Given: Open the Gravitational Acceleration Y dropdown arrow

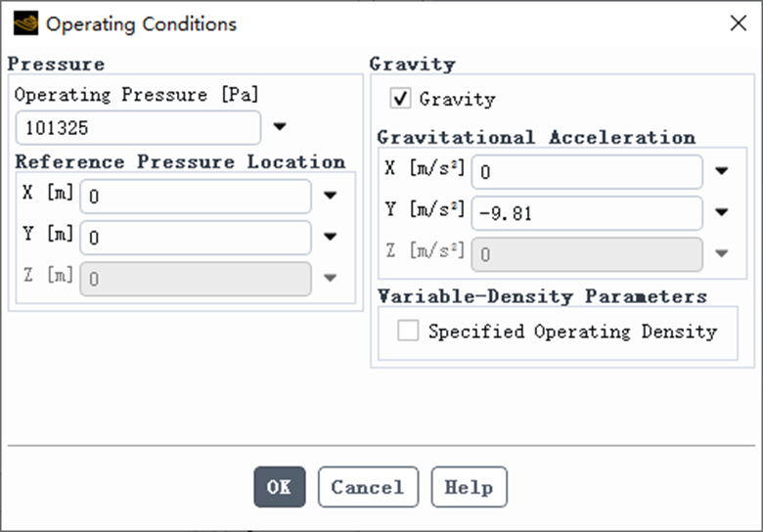Looking at the screenshot, I should (x=722, y=212).
